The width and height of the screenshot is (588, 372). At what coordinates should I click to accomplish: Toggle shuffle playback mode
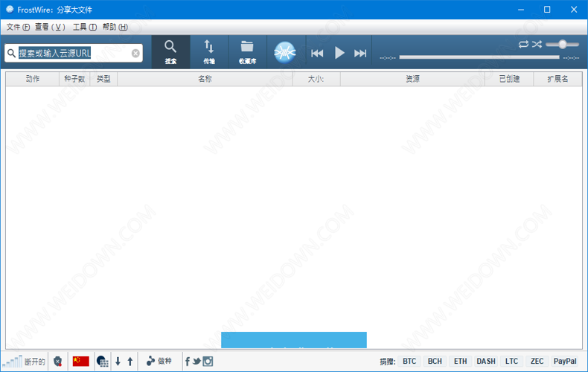click(536, 45)
